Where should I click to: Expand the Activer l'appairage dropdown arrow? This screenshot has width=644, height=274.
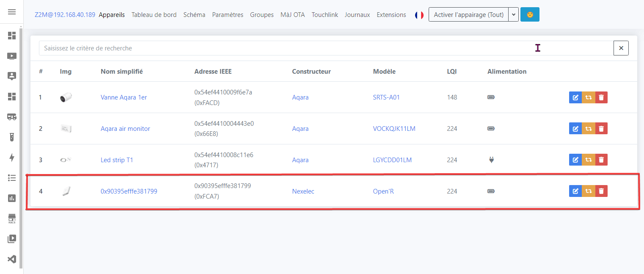click(x=514, y=14)
